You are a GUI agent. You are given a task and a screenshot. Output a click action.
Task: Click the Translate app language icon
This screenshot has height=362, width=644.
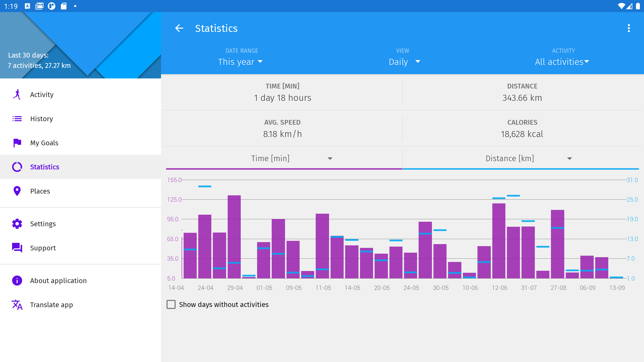tap(17, 305)
